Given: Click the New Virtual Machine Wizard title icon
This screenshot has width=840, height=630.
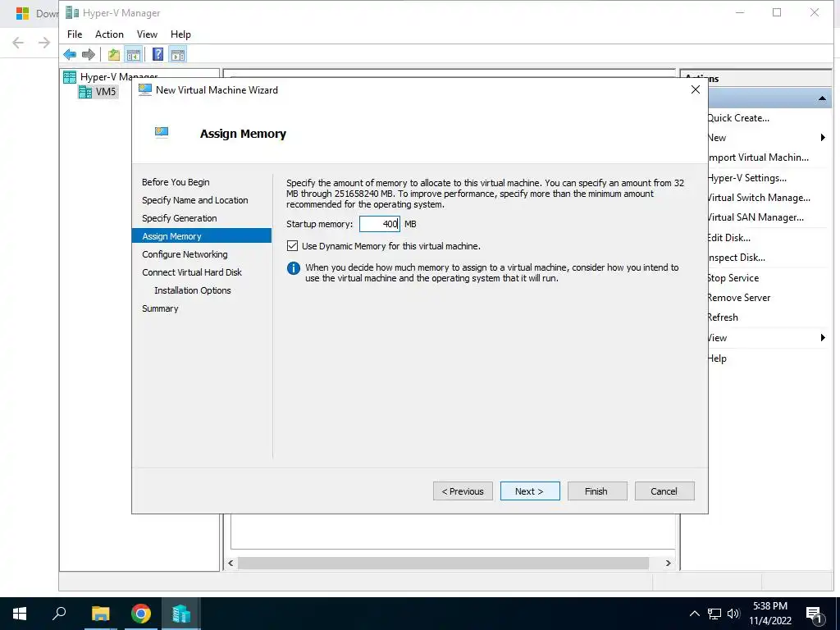Looking at the screenshot, I should (144, 89).
